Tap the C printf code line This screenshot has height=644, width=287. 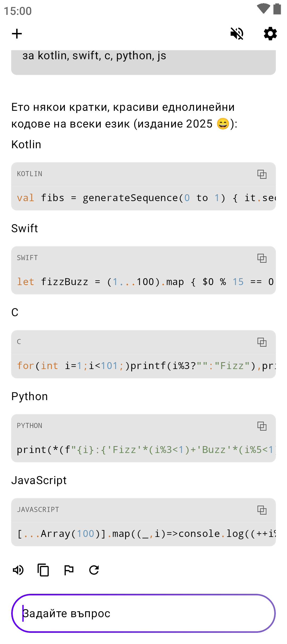point(143,366)
